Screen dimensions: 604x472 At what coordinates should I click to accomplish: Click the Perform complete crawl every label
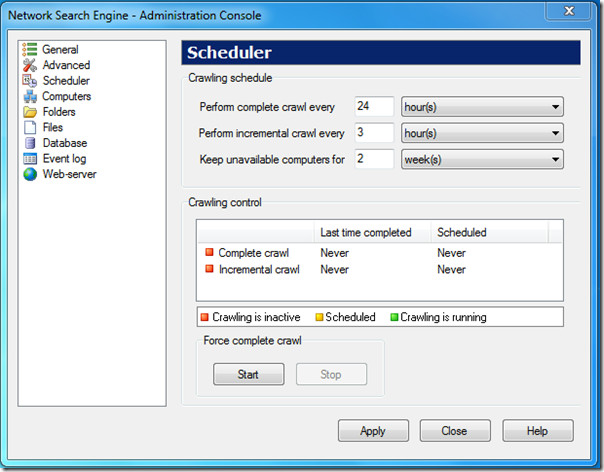point(267,107)
